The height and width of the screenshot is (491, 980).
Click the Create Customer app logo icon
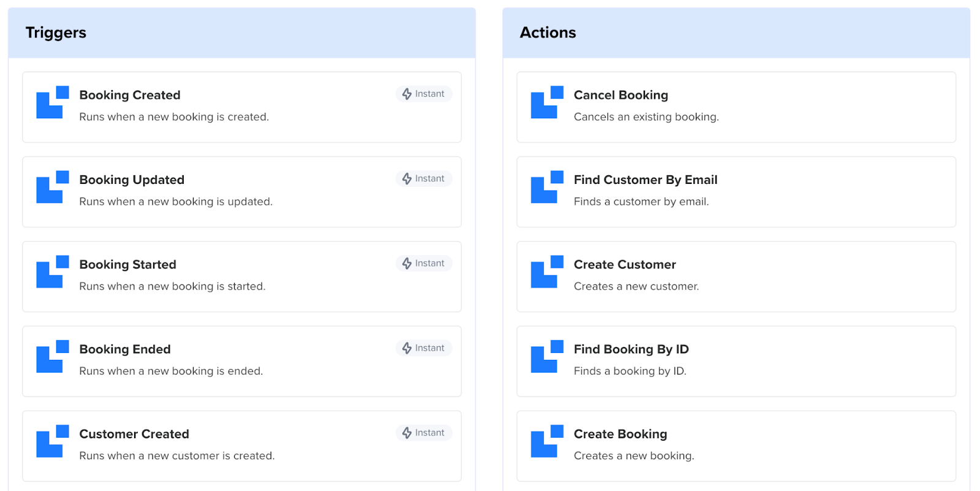tap(547, 272)
